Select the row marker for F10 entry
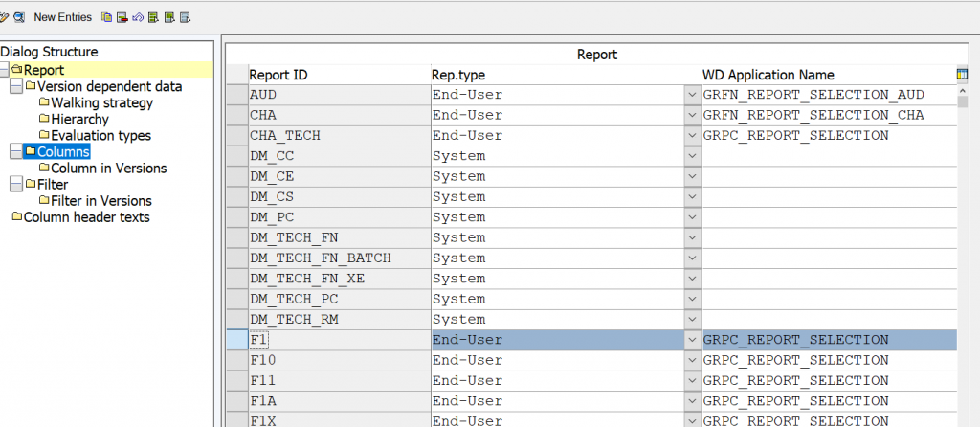Image resolution: width=980 pixels, height=427 pixels. click(x=237, y=360)
